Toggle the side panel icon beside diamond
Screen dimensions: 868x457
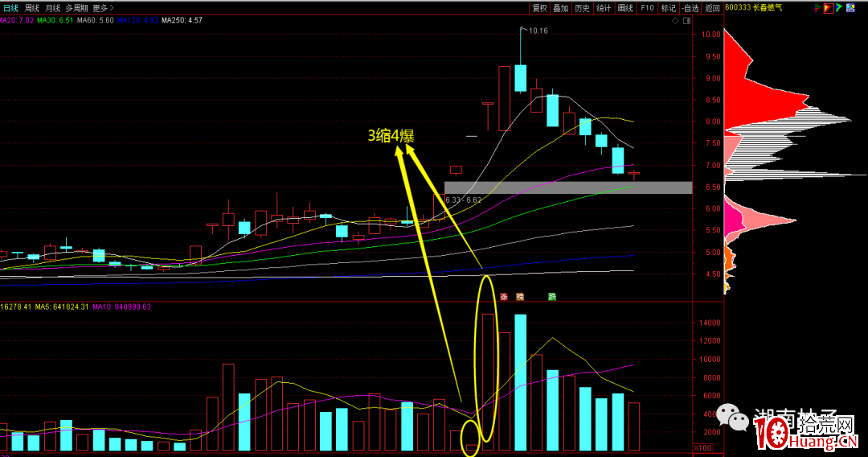pyautogui.click(x=687, y=21)
